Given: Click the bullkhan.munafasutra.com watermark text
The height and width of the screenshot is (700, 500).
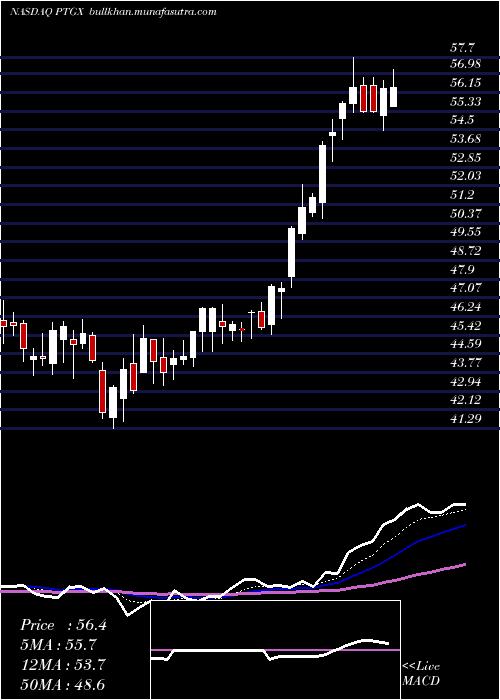Looking at the screenshot, I should click(153, 12).
